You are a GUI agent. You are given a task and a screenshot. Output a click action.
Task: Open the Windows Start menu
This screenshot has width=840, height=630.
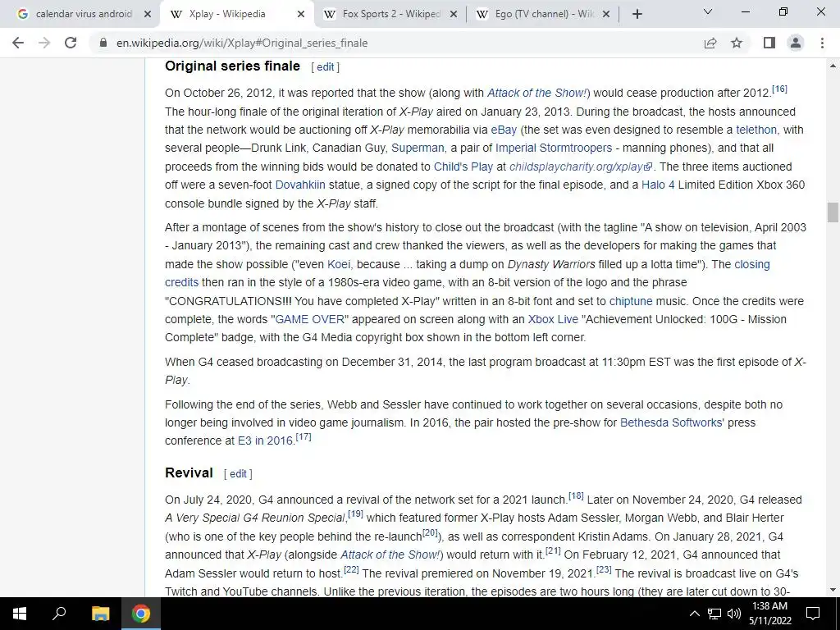pyautogui.click(x=20, y=614)
